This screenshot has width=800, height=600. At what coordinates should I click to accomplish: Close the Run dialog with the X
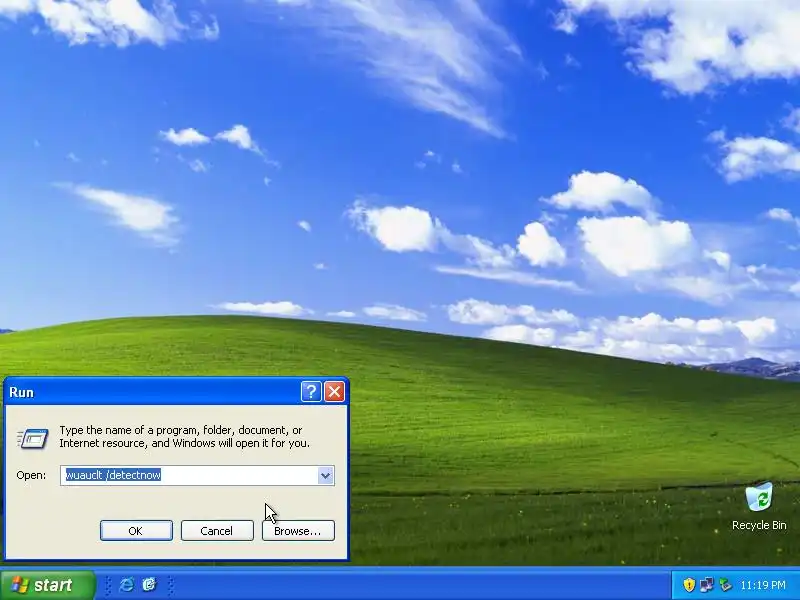click(x=335, y=392)
